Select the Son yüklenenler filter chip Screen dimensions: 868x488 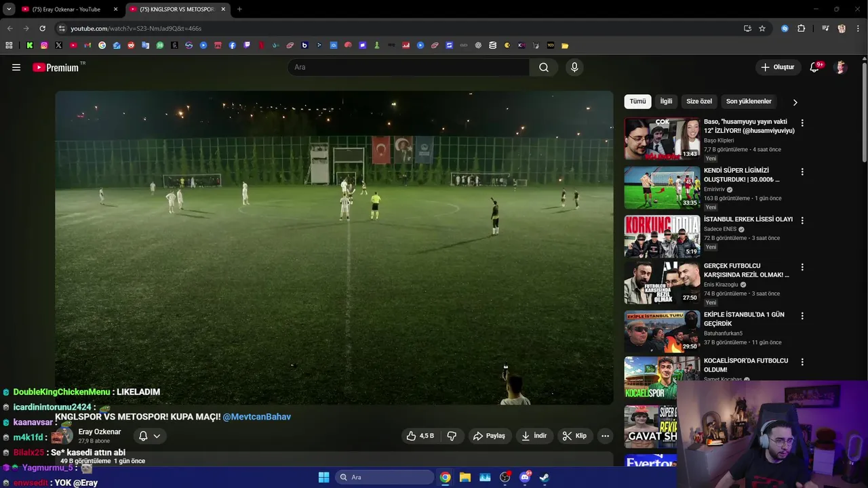(x=749, y=102)
